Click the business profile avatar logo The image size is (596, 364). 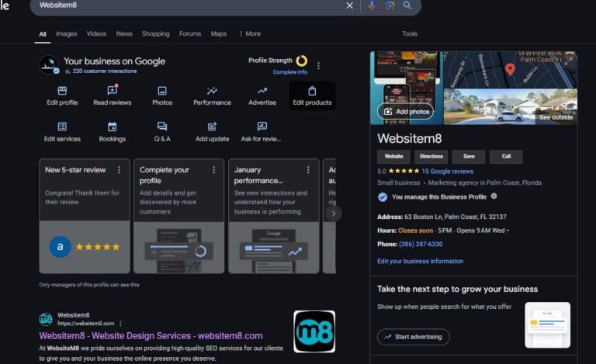point(49,64)
